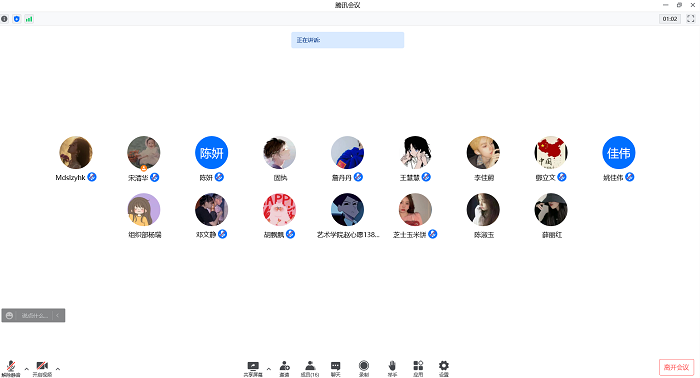Screen dimensions: 700x378
Task: Expand video options arrow beside camera
Action: pyautogui.click(x=58, y=369)
